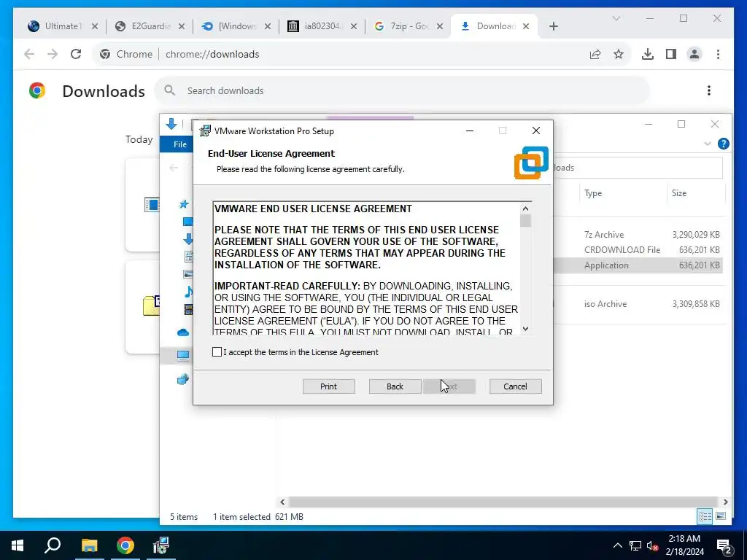Viewport: 747px width, 560px height.
Task: Go back in Chrome
Action: tap(29, 54)
